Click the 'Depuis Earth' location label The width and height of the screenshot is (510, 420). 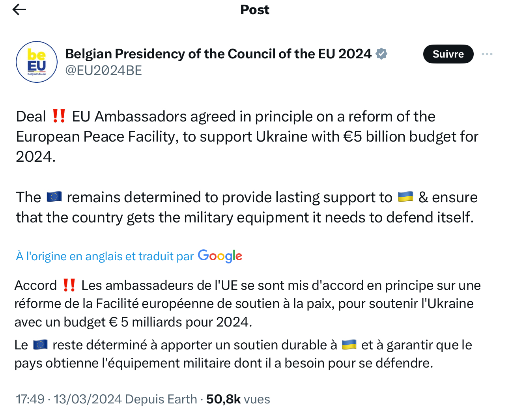pos(161,399)
